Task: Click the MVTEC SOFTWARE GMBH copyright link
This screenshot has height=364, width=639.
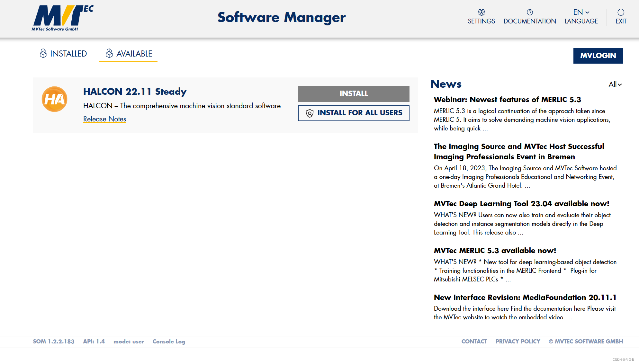Action: point(586,342)
